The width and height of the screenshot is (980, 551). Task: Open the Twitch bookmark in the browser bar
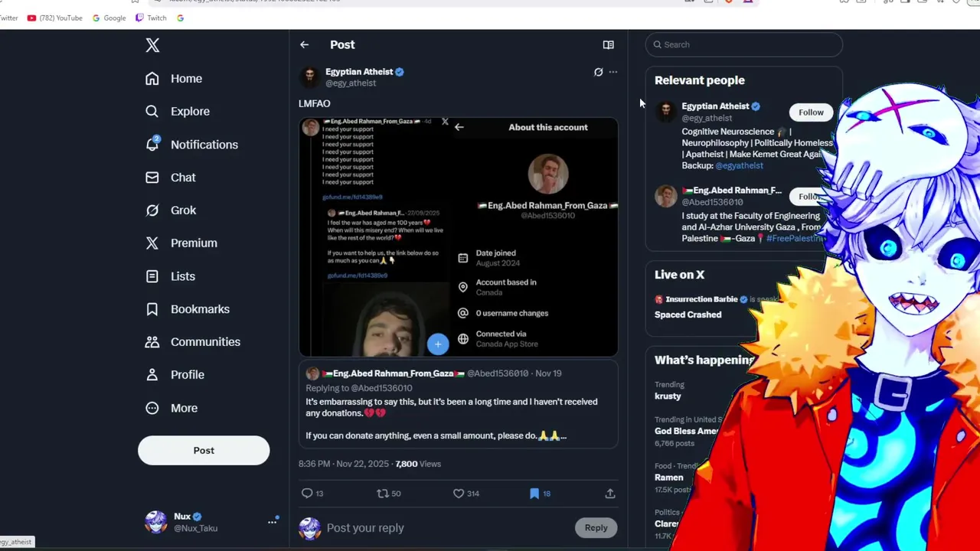pos(151,18)
